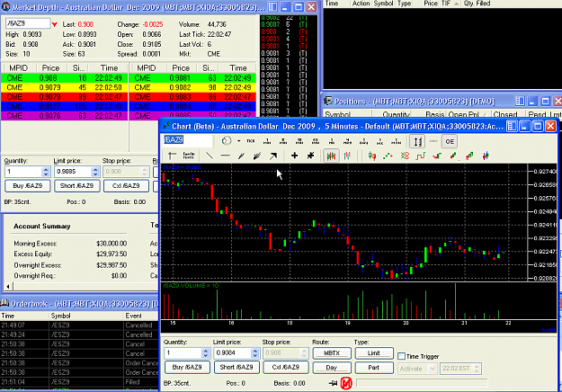The width and height of the screenshot is (562, 392).
Task: Click the red M logo icon in chart panel
Action: (346, 383)
